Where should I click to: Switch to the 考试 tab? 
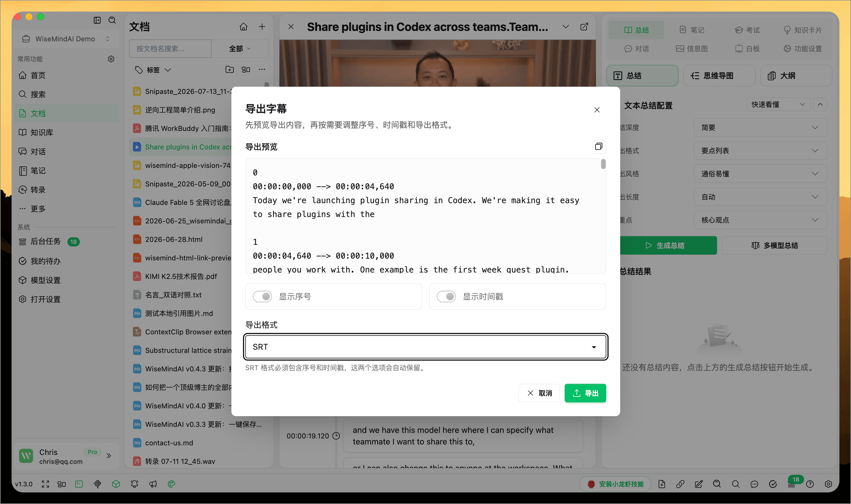(747, 30)
